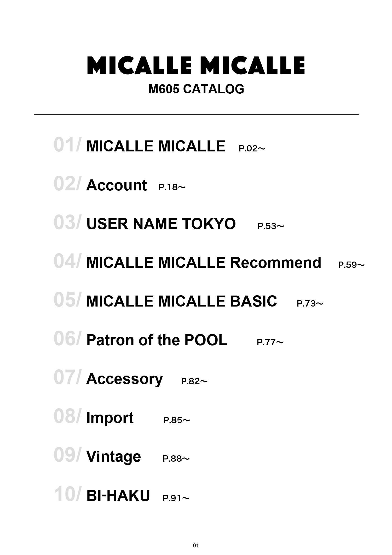This screenshot has height=555, width=392.
Task: Click the P.18~ page reference
Action: pos(172,187)
